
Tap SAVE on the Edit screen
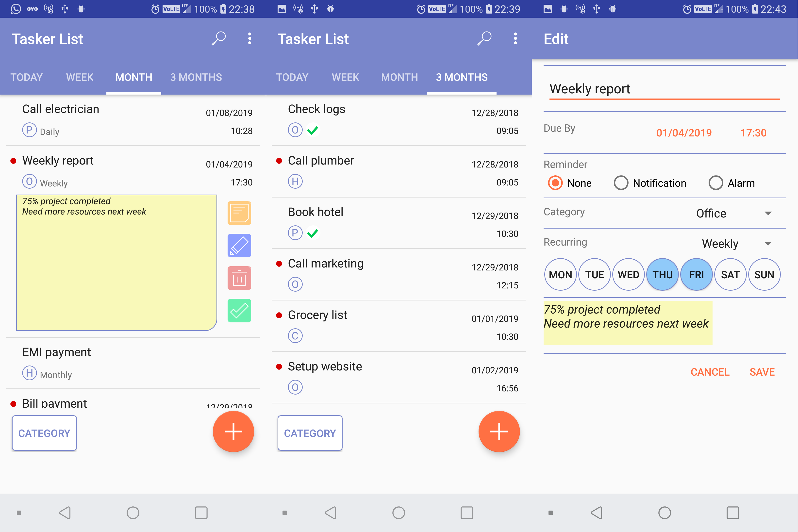762,372
